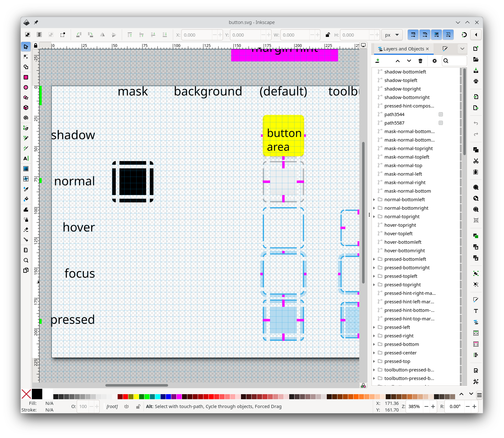Open the px units dropdown
504x438 pixels.
pyautogui.click(x=392, y=35)
